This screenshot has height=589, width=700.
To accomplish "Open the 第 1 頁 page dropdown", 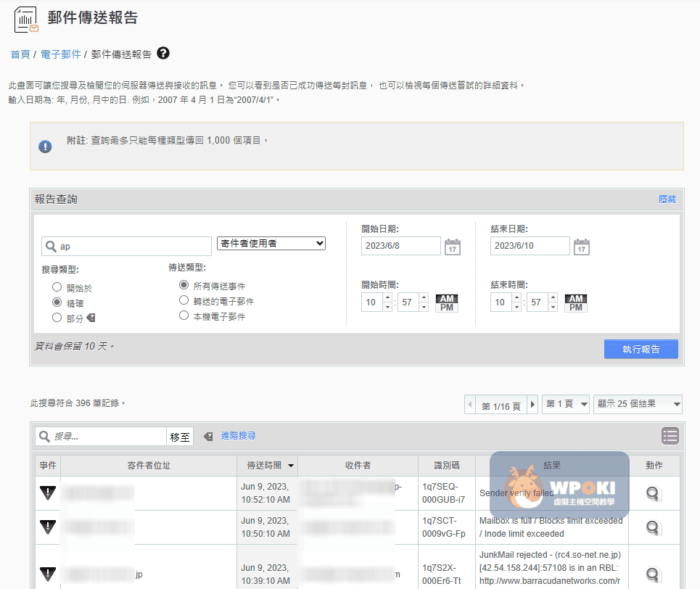I will click(566, 405).
